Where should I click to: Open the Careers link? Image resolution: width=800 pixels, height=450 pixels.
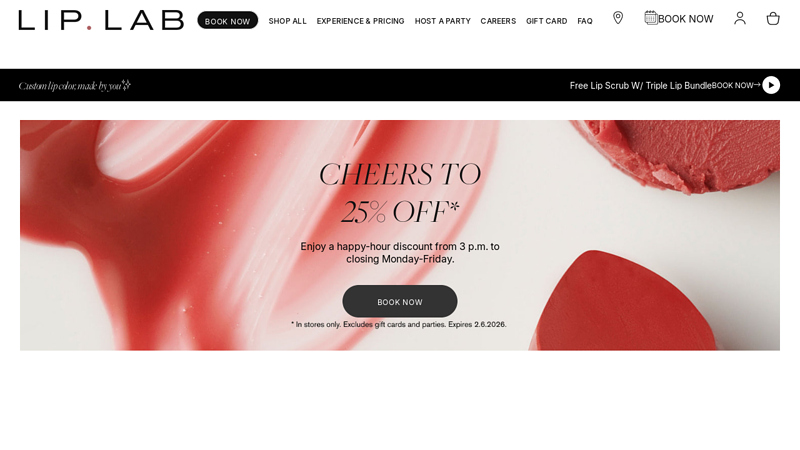pyautogui.click(x=498, y=21)
